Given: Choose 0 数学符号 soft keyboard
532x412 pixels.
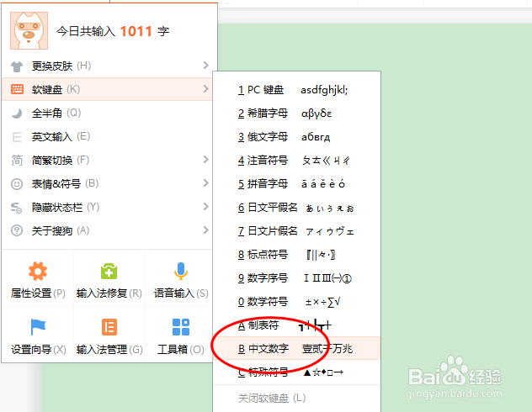Looking at the screenshot, I should 297,302.
